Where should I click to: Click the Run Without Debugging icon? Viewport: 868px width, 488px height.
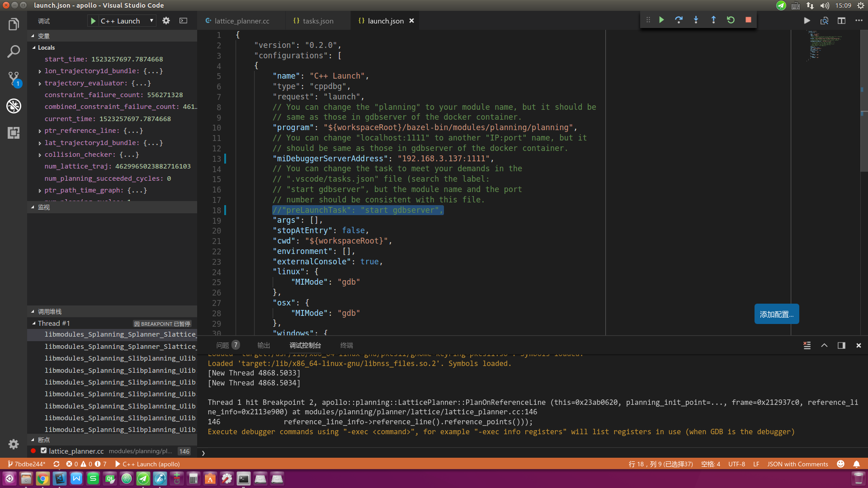[x=807, y=20]
